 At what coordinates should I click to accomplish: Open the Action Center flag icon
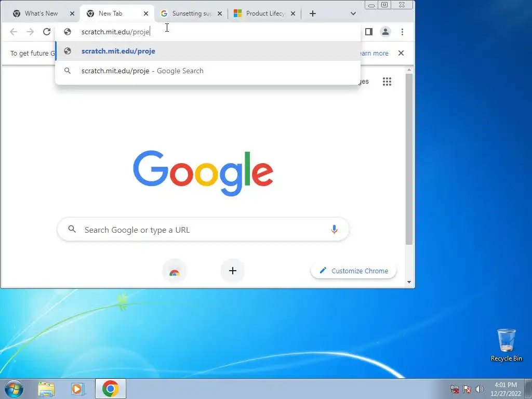pyautogui.click(x=467, y=389)
